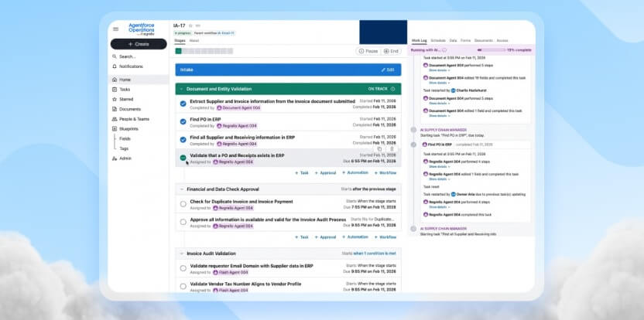Screen dimensions: 644x320
Task: Click the copy icon above Validate PO task
Action: click(x=379, y=149)
